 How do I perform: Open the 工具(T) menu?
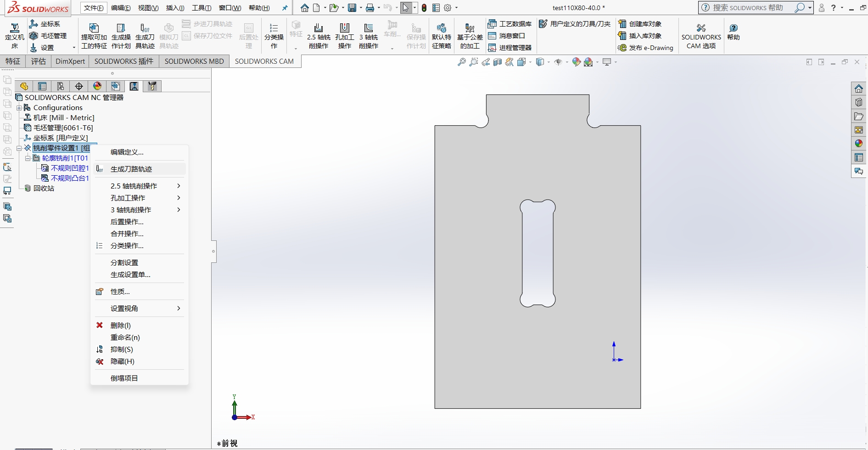(202, 8)
